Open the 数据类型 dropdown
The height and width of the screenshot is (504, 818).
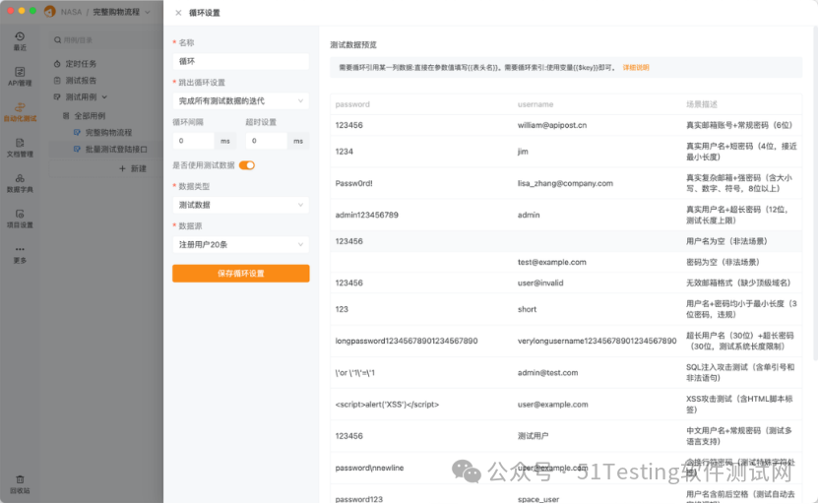tap(240, 205)
